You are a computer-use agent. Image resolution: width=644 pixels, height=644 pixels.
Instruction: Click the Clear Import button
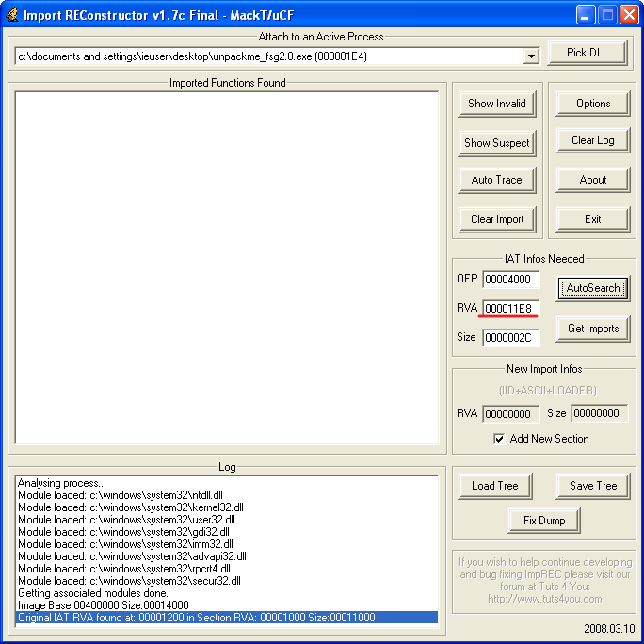click(497, 219)
